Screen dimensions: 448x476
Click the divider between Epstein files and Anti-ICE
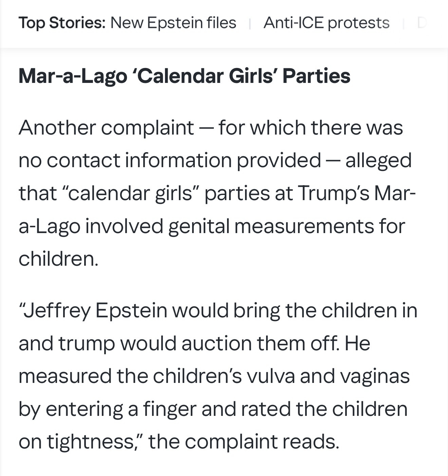250,23
